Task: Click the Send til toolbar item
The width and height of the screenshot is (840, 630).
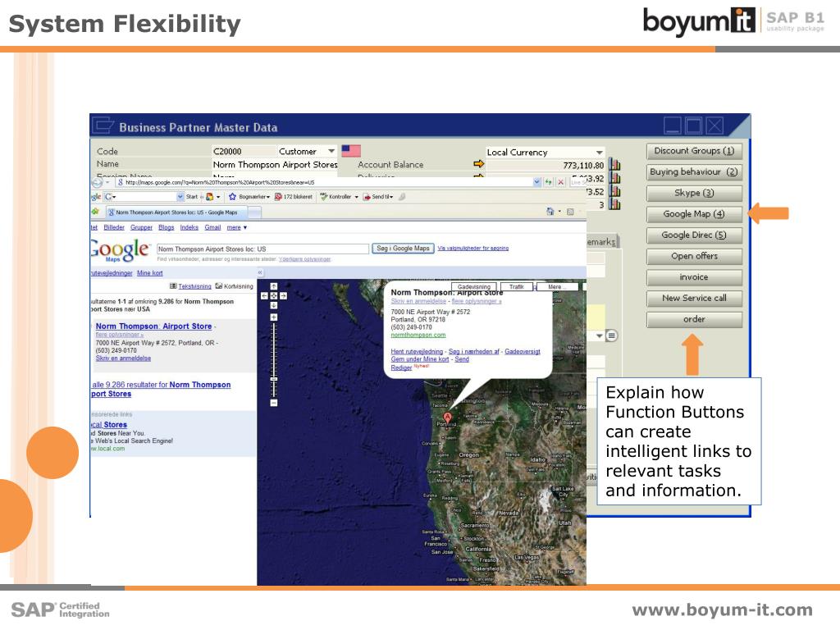Action: pyautogui.click(x=378, y=197)
